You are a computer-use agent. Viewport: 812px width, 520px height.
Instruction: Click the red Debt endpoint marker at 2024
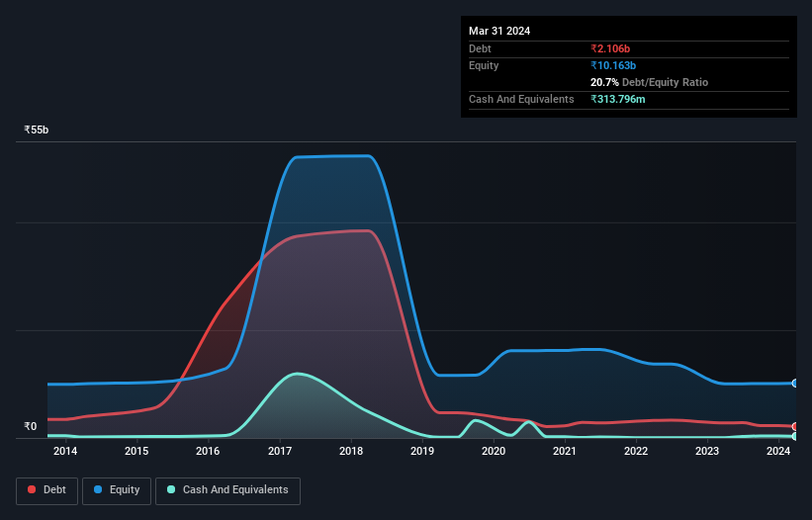[795, 427]
